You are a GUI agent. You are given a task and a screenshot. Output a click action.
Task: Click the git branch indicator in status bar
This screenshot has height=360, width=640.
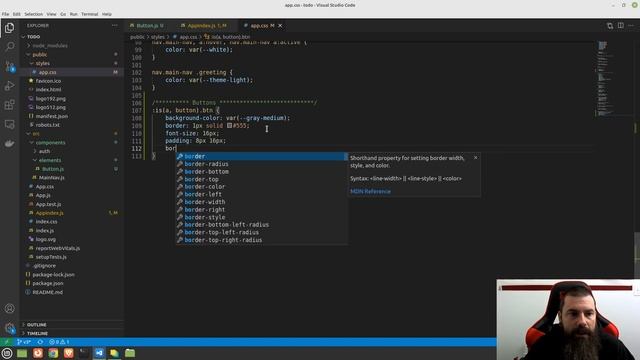(x=24, y=342)
